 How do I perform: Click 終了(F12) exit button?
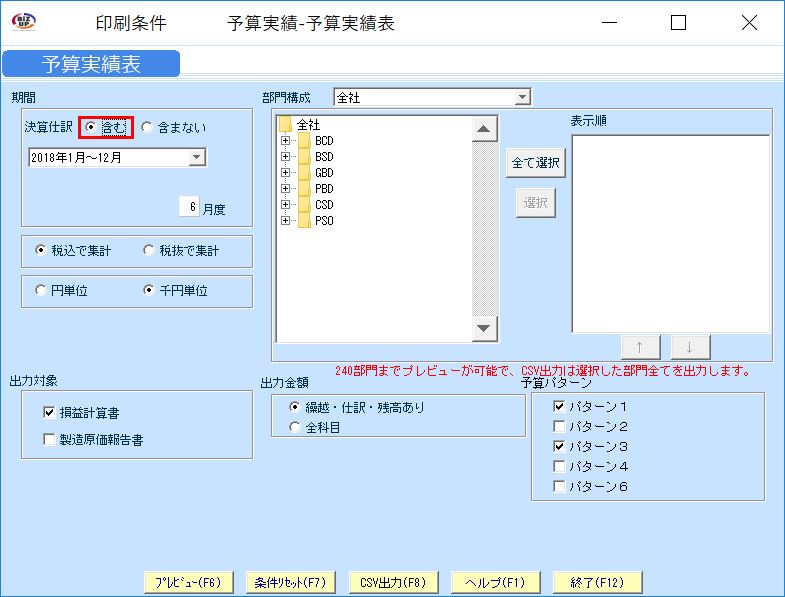pos(597,582)
